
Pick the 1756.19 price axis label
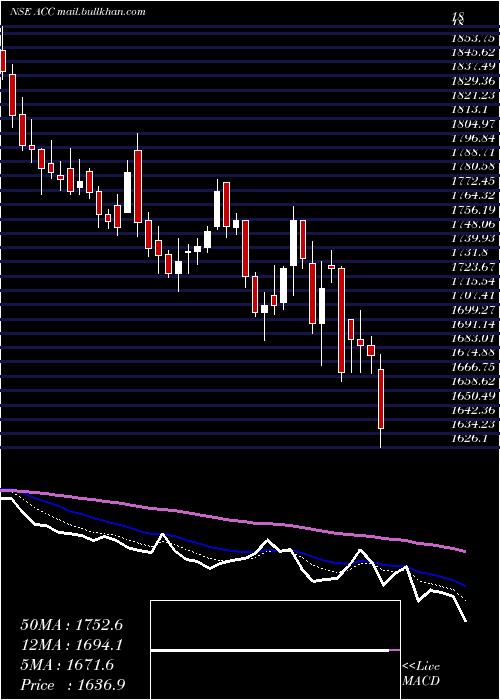click(473, 209)
